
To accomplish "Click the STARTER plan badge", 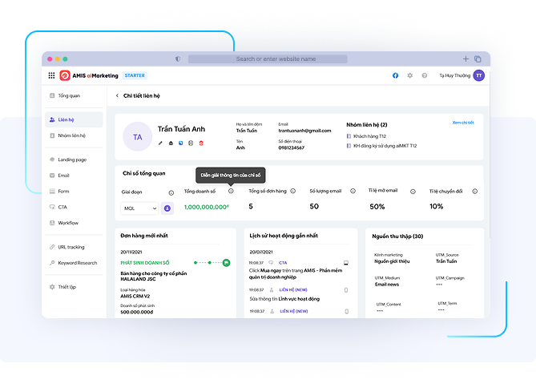I will pos(135,75).
